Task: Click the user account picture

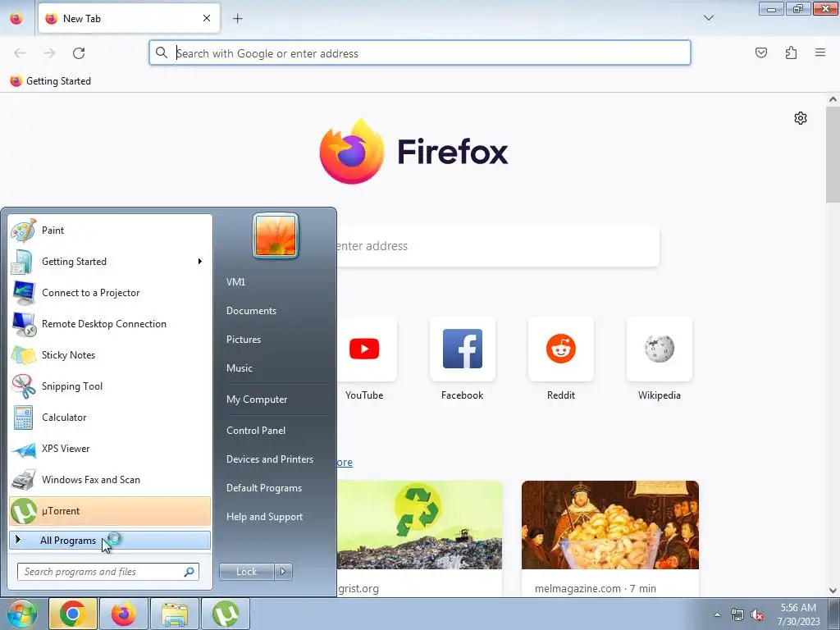Action: pyautogui.click(x=276, y=235)
